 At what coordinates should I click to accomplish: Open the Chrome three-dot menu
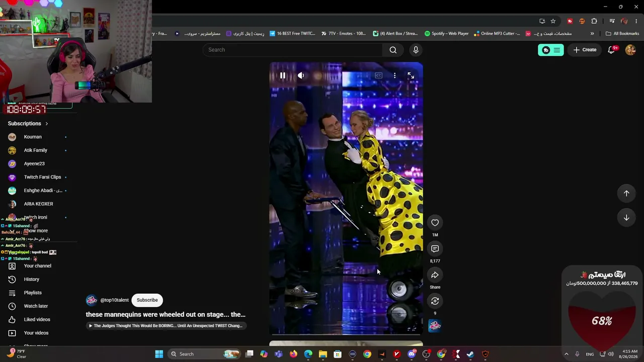click(636, 21)
